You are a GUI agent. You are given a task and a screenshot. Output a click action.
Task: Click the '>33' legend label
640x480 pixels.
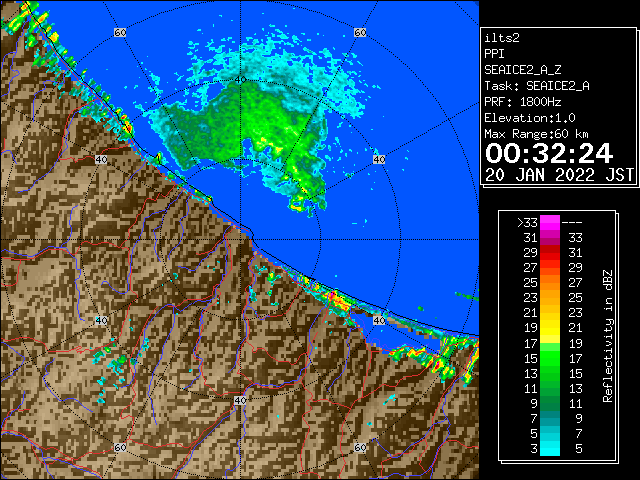click(527, 223)
